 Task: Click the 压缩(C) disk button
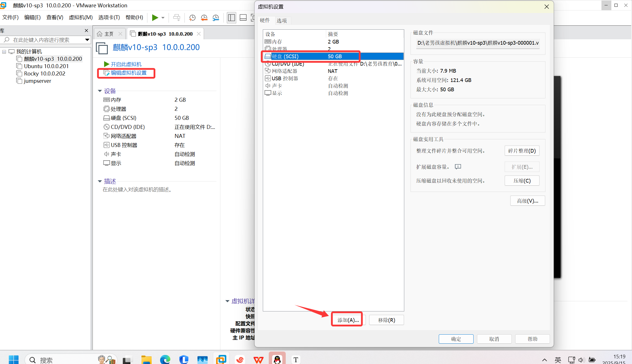point(522,181)
